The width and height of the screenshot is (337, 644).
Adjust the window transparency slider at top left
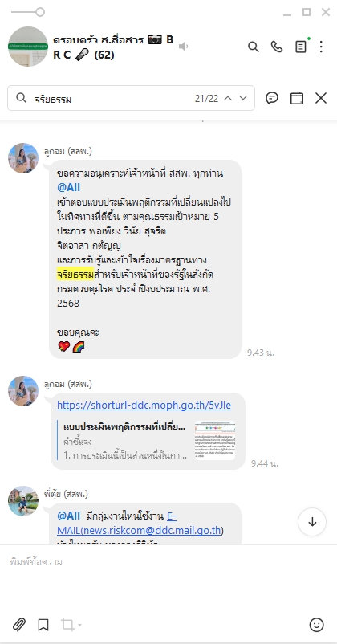[28, 12]
